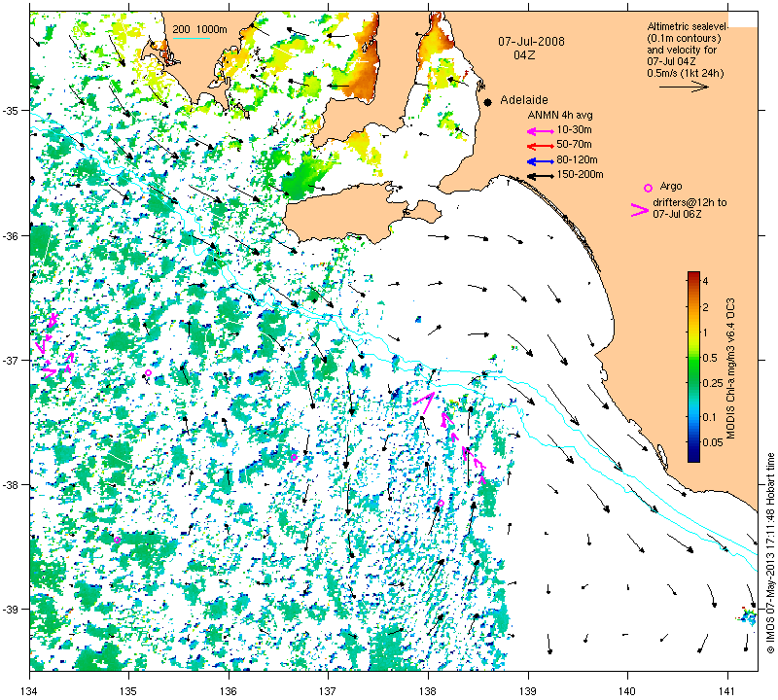Click the 0.5m/s velocity scale arrow

684,87
